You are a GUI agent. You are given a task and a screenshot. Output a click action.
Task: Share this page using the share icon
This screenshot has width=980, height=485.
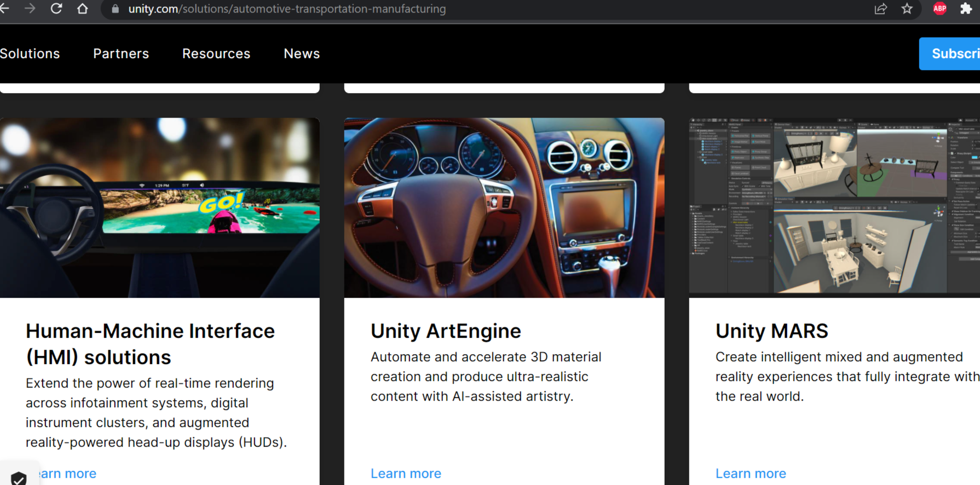[x=880, y=9]
